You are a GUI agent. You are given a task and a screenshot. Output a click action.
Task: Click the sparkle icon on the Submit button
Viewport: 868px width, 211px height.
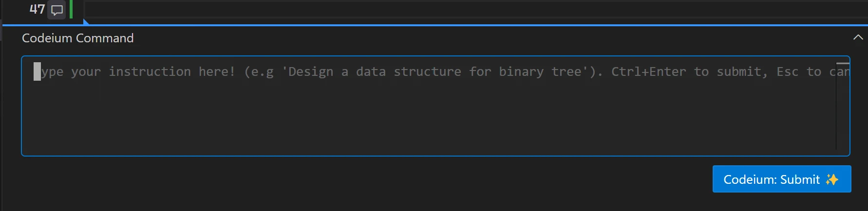pos(832,179)
